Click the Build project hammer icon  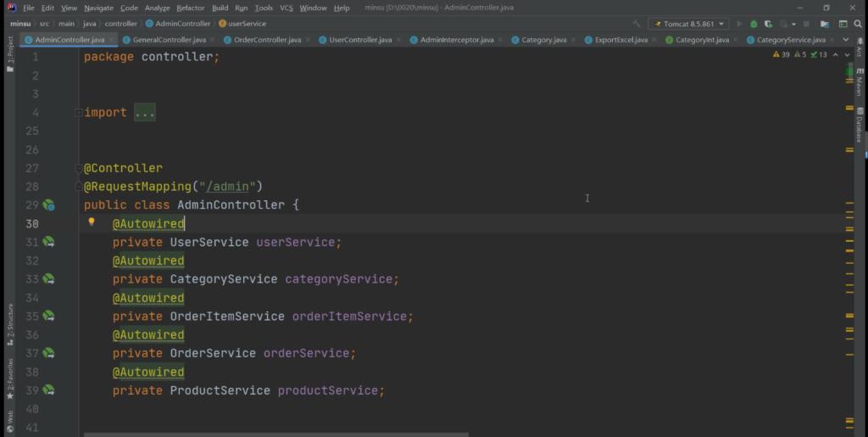[x=638, y=24]
